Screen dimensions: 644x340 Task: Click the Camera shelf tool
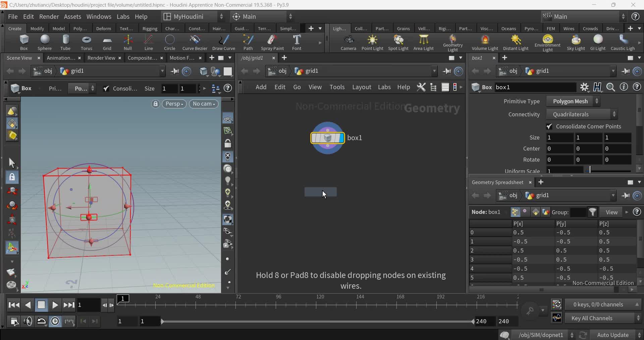tap(348, 43)
